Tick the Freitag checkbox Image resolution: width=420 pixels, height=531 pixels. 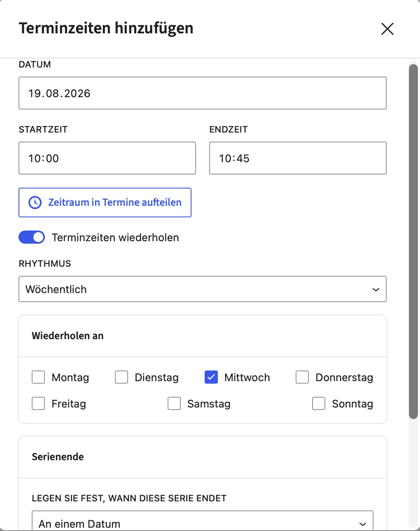38,403
